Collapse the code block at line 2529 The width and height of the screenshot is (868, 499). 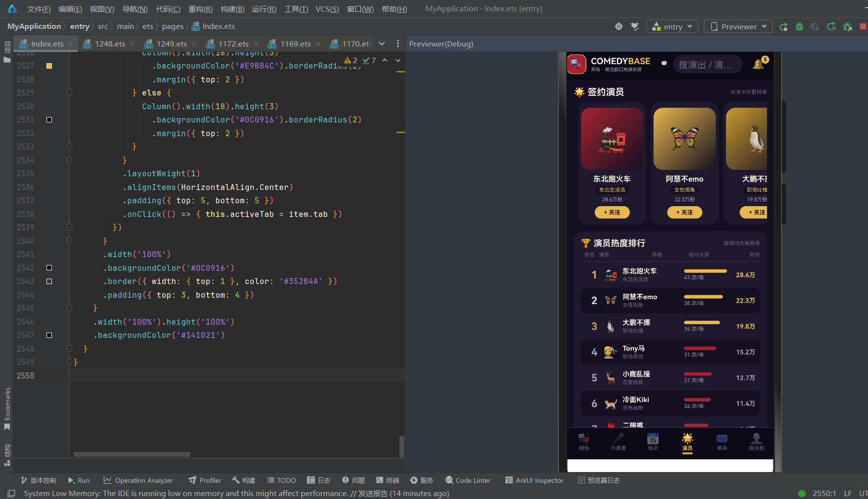pyautogui.click(x=70, y=93)
